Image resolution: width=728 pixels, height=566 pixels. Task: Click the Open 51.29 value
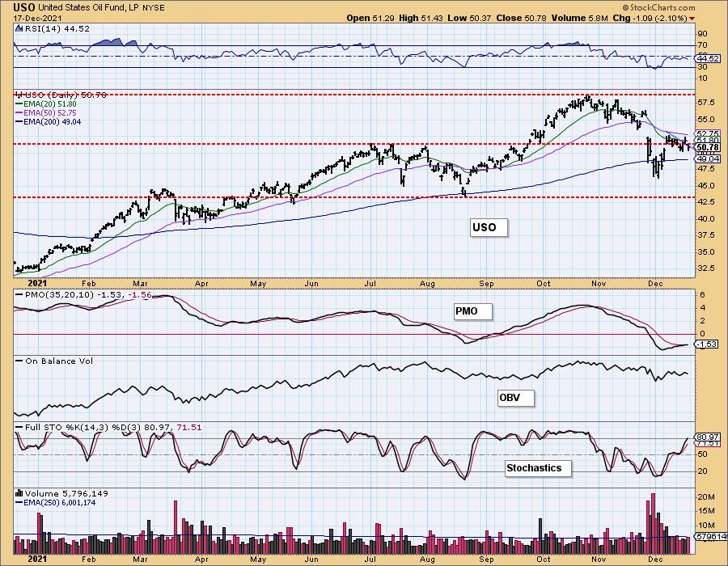click(370, 18)
